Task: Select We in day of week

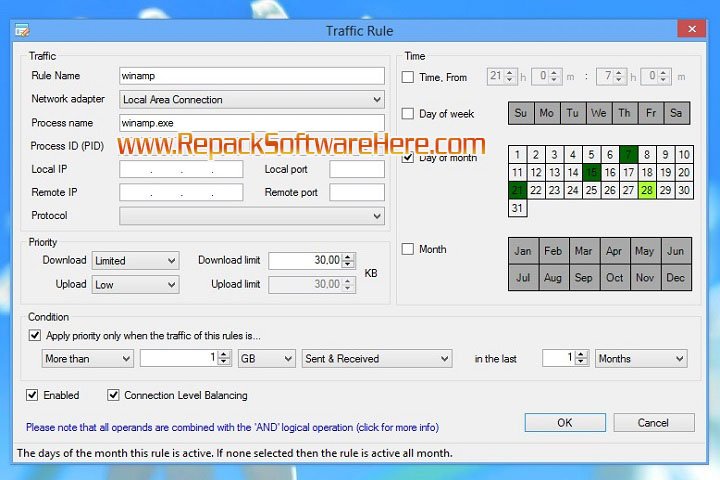Action: (598, 113)
